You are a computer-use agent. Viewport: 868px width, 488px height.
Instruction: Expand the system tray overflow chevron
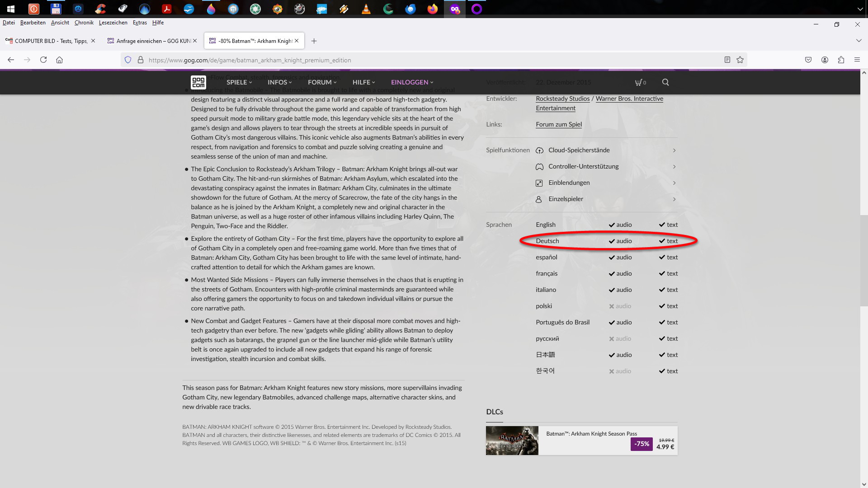[x=859, y=9]
